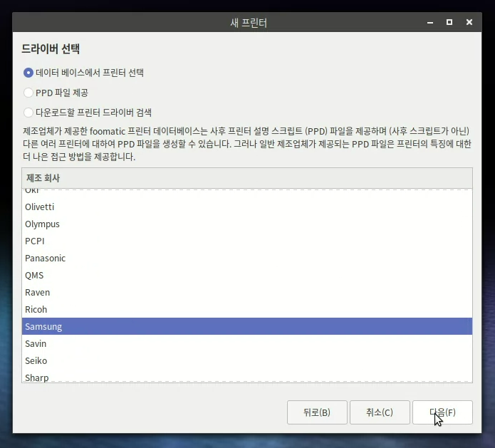Select QMS manufacturer row
This screenshot has width=495, height=448.
tap(247, 276)
